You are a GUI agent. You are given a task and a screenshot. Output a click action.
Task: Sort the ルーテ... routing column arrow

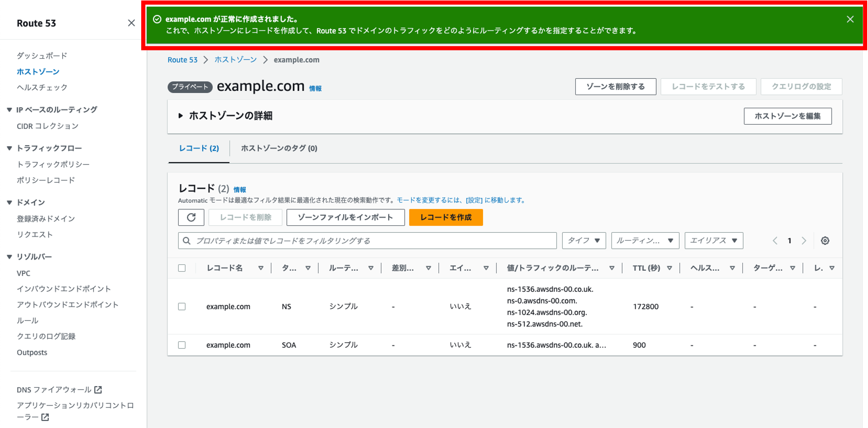point(371,268)
